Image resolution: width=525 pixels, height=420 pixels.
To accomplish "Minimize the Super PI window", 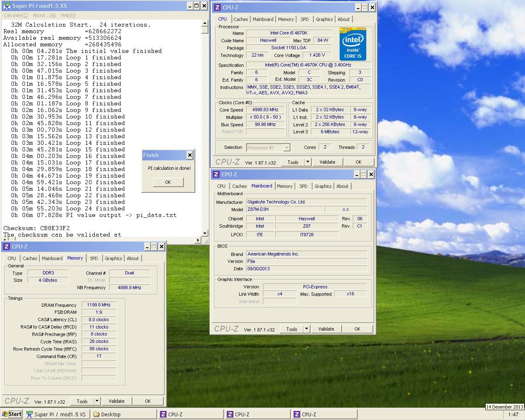I will pyautogui.click(x=190, y=6).
